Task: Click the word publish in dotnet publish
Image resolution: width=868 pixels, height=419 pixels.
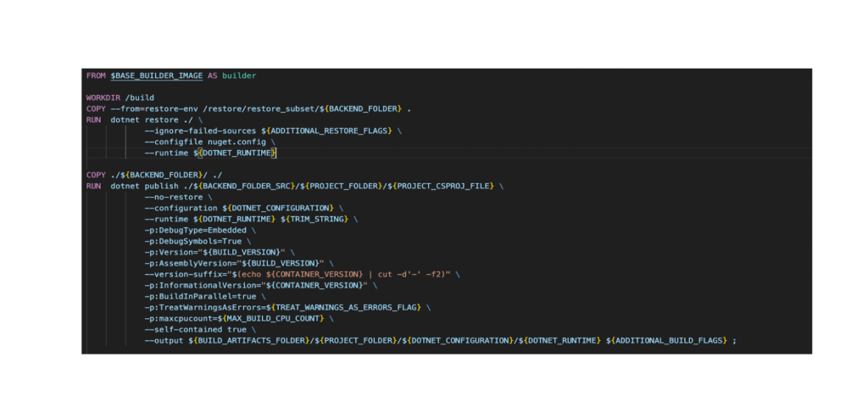Action: [162, 186]
